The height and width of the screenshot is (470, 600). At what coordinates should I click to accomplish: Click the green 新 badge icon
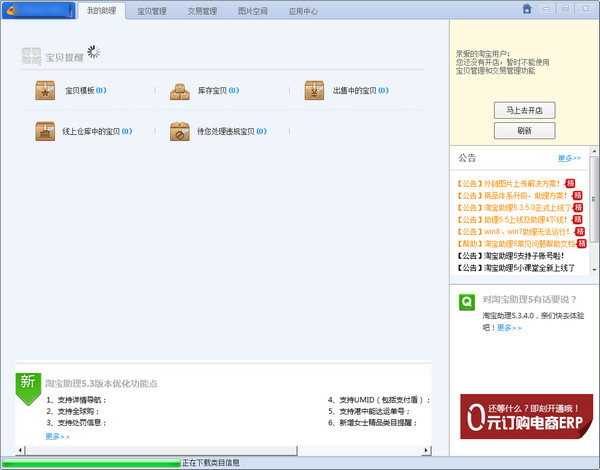coord(28,385)
